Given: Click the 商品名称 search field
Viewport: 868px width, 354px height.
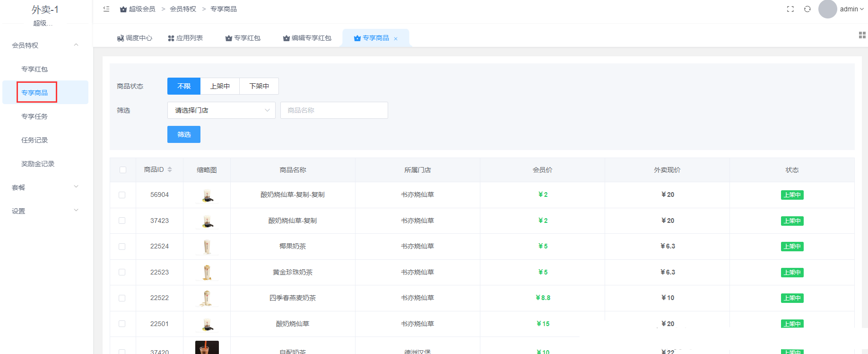Looking at the screenshot, I should tap(334, 110).
